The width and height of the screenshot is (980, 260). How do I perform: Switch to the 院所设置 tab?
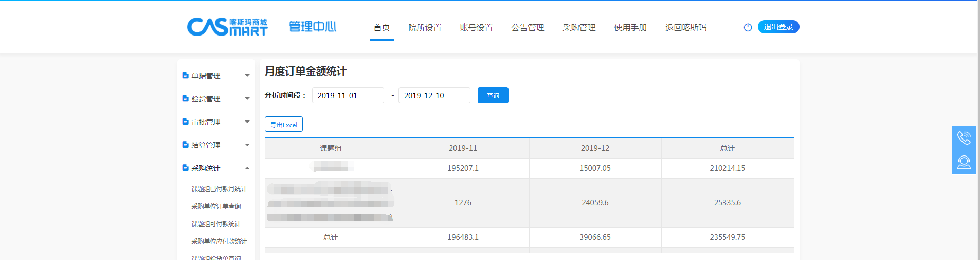coord(425,28)
